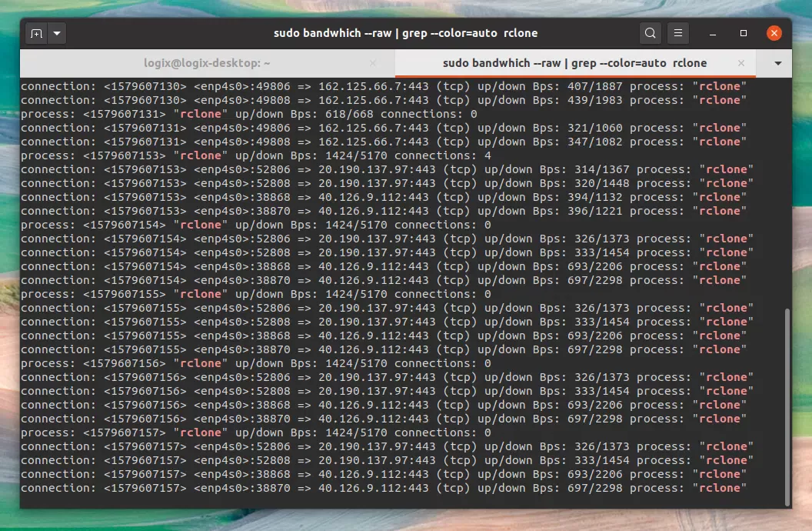Click connection line 1579607155 with port 38868
Screen dimensions: 812x531
coord(384,336)
